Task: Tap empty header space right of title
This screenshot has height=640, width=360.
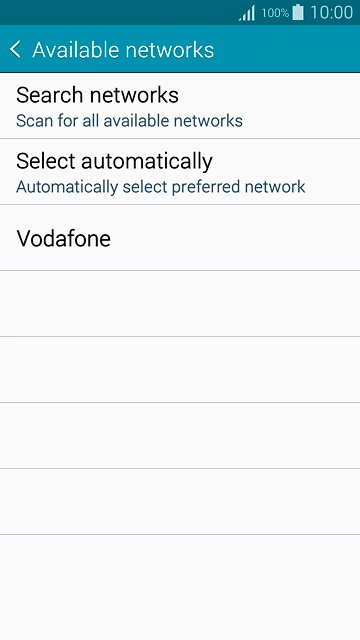Action: [x=286, y=50]
